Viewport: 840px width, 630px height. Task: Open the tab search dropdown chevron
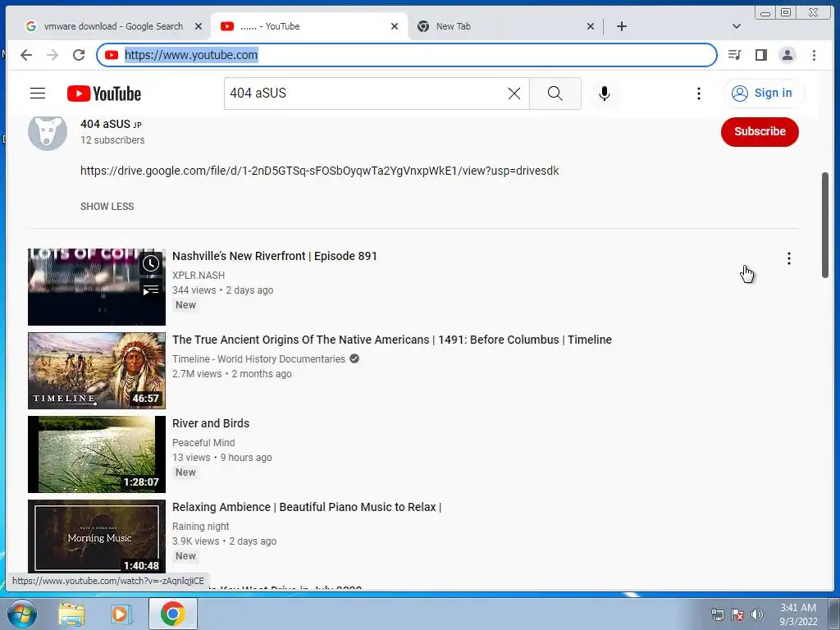coord(736,26)
